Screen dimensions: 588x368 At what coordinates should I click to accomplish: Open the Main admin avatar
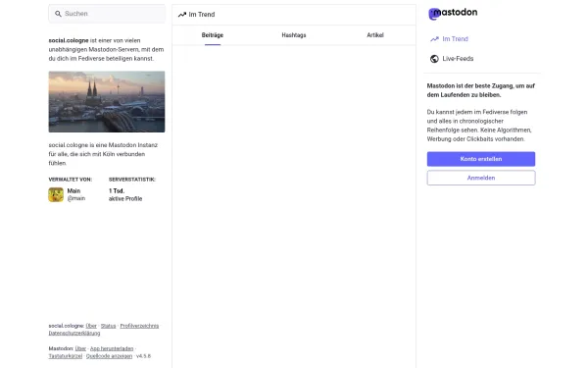(56, 195)
